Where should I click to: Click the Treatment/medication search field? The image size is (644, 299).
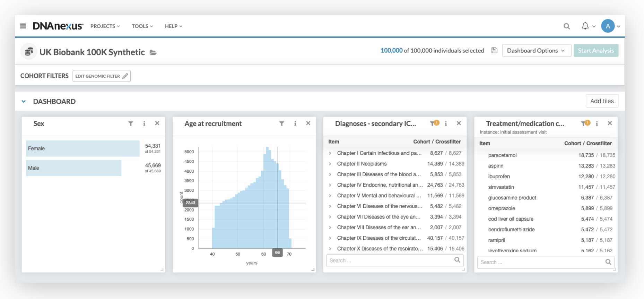[x=546, y=262]
